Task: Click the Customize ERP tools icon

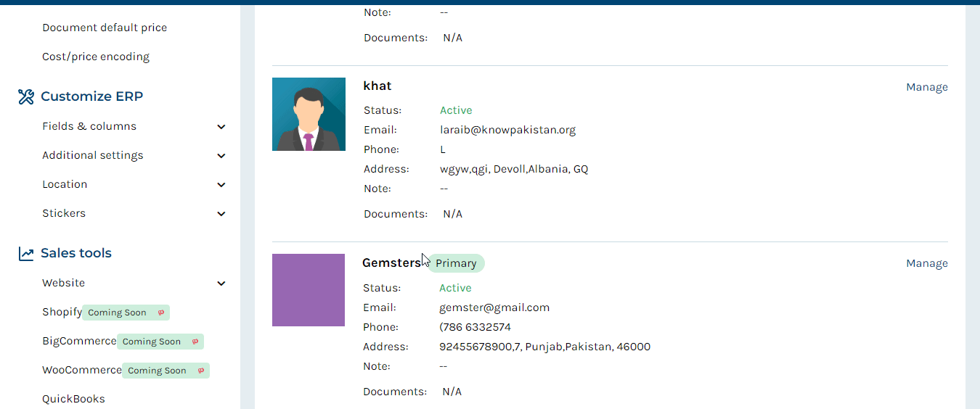Action: pos(26,96)
